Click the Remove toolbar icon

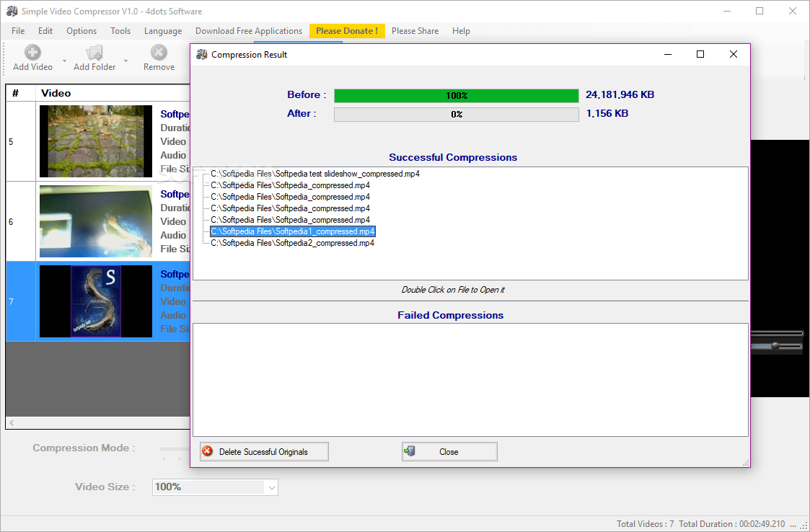[x=158, y=52]
